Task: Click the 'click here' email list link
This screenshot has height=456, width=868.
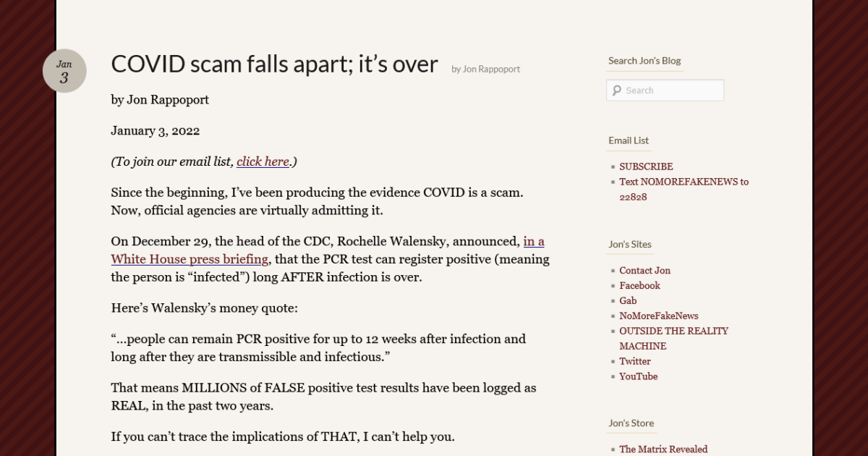Action: click(263, 161)
